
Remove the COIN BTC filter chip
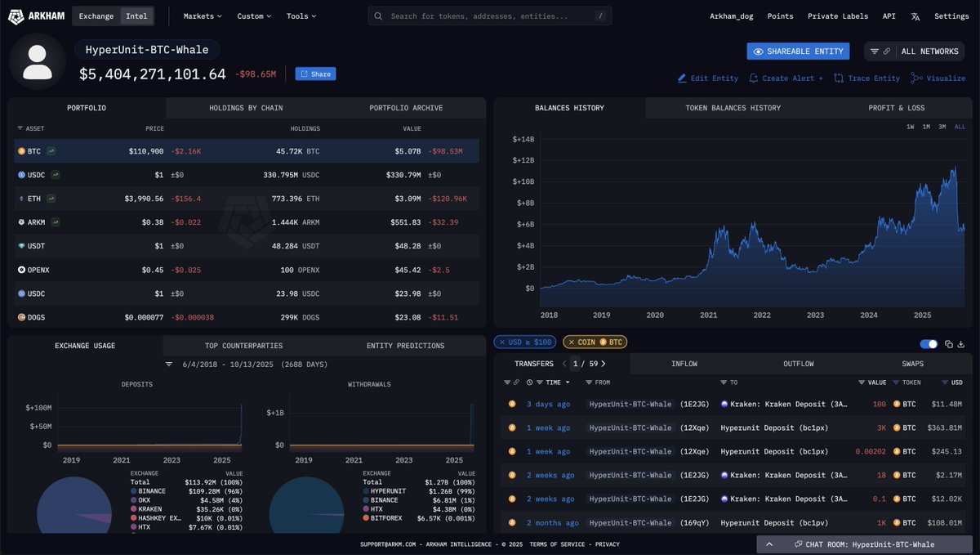click(x=571, y=342)
